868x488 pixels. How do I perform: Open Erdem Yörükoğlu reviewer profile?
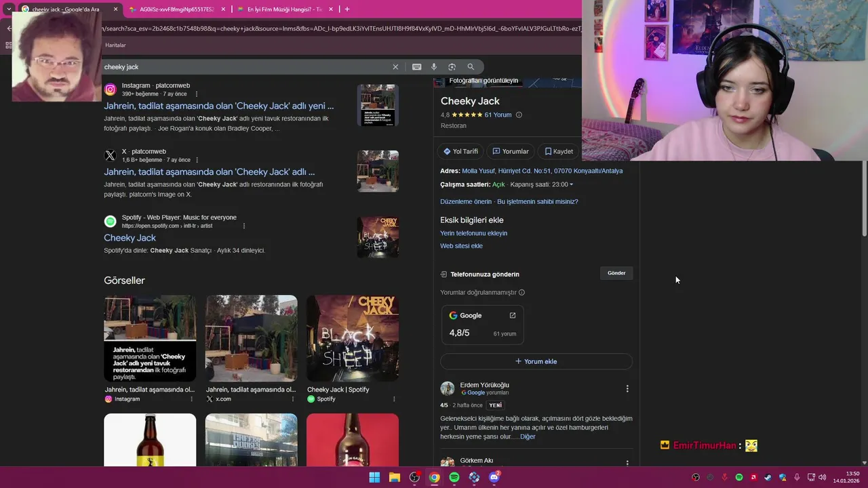click(484, 385)
